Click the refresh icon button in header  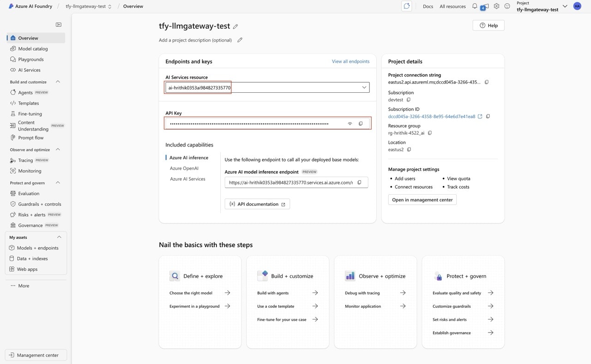point(406,6)
